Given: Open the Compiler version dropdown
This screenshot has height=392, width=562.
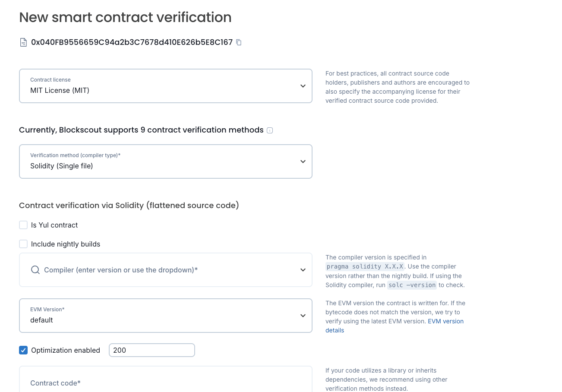Looking at the screenshot, I should pos(166,269).
